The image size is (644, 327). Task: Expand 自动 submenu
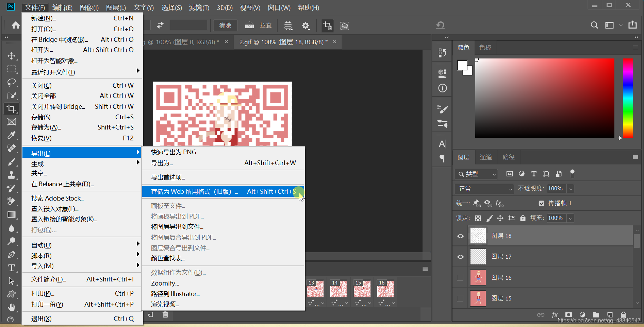click(x=82, y=245)
